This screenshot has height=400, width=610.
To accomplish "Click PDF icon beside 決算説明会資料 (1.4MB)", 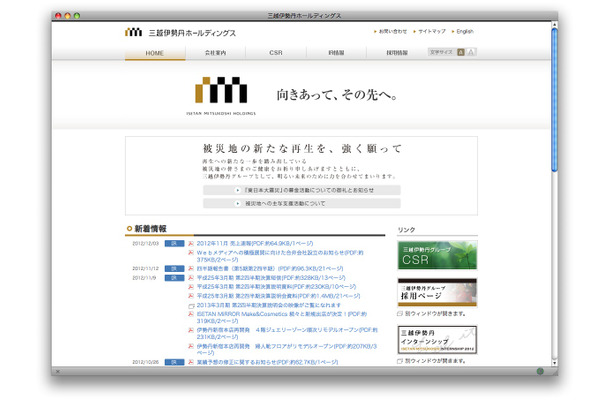I will tap(191, 296).
